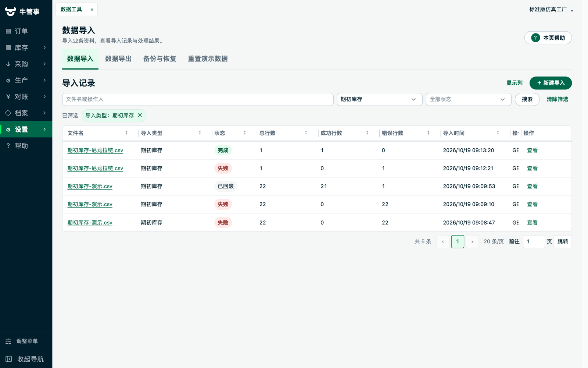
Task: Sort by 状态 column arrows
Action: 245,133
